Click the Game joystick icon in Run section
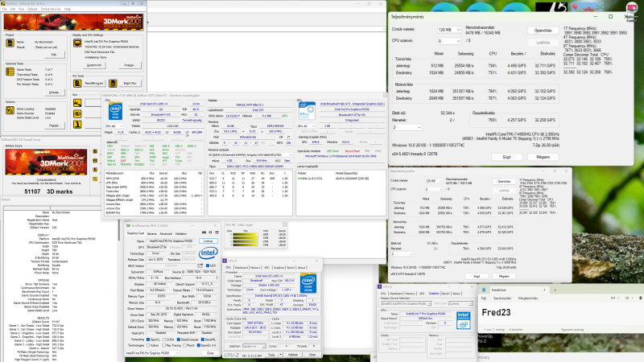This screenshot has height=362, width=644. click(x=77, y=124)
